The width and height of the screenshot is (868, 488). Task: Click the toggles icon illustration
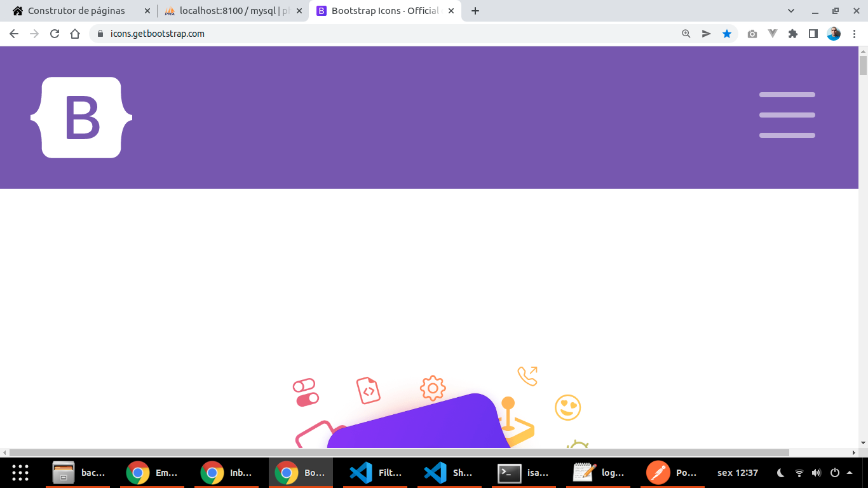(x=306, y=393)
